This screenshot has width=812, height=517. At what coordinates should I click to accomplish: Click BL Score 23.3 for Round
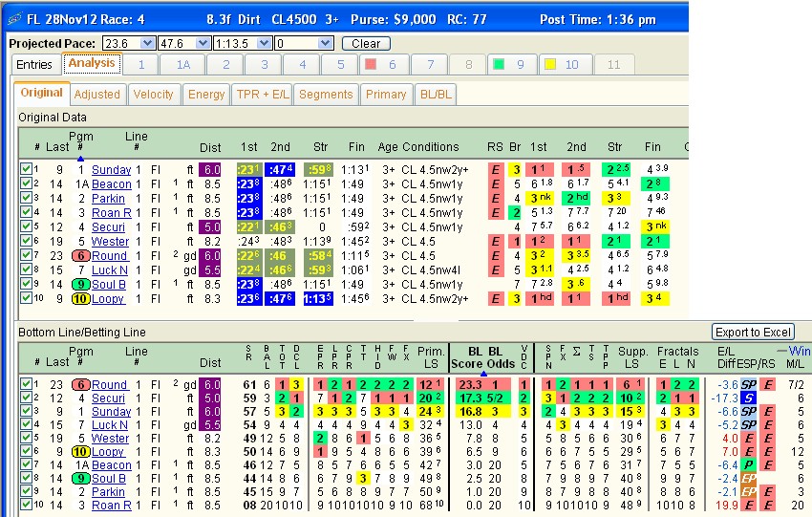[x=470, y=384]
